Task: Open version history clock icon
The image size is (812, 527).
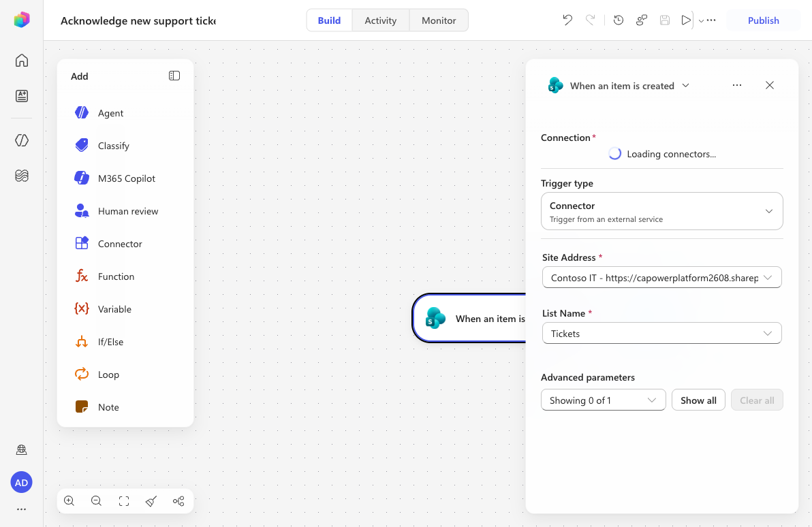Action: (619, 20)
